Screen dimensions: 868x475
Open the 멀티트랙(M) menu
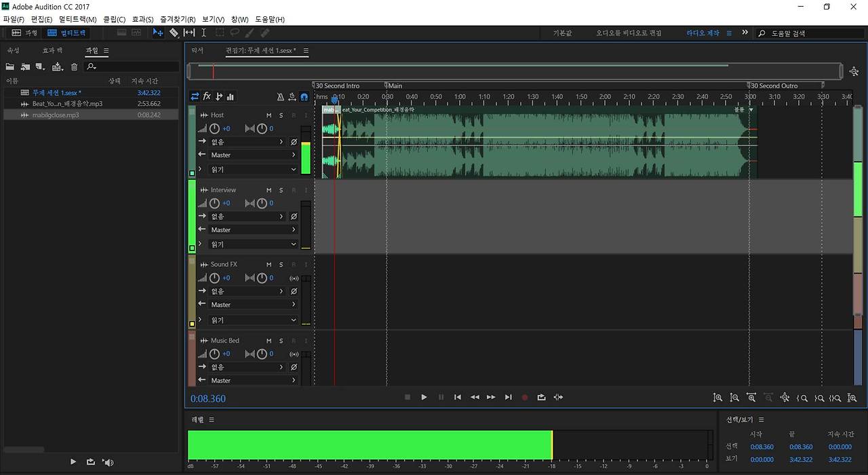pyautogui.click(x=78, y=20)
